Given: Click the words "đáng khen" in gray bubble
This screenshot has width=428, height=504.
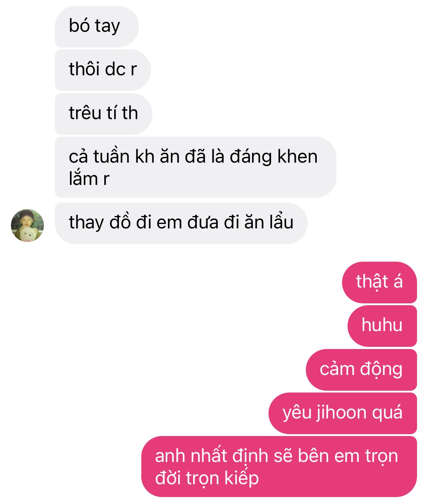Looking at the screenshot, I should click(x=274, y=157).
